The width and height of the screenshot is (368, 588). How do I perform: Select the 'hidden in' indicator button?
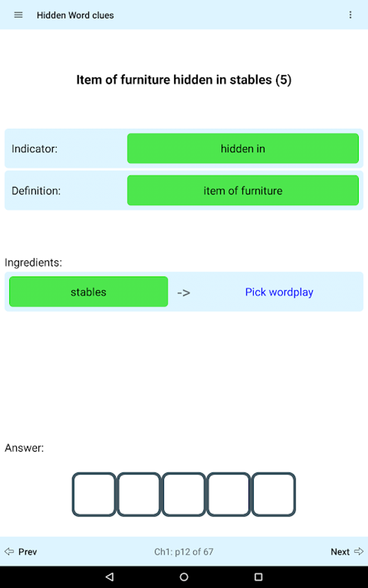click(243, 148)
